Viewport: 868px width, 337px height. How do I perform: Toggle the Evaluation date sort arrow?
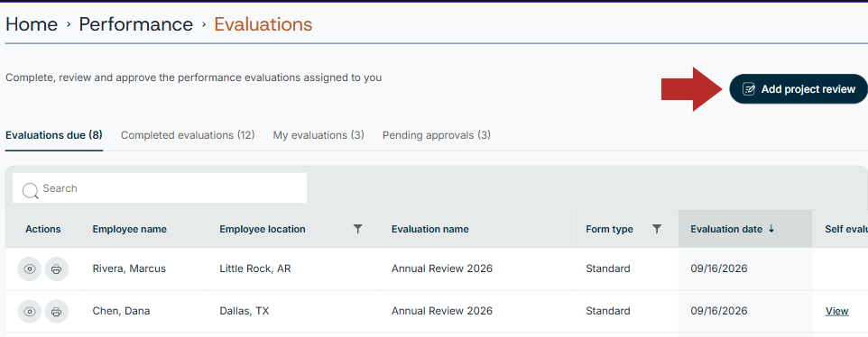pyautogui.click(x=771, y=229)
